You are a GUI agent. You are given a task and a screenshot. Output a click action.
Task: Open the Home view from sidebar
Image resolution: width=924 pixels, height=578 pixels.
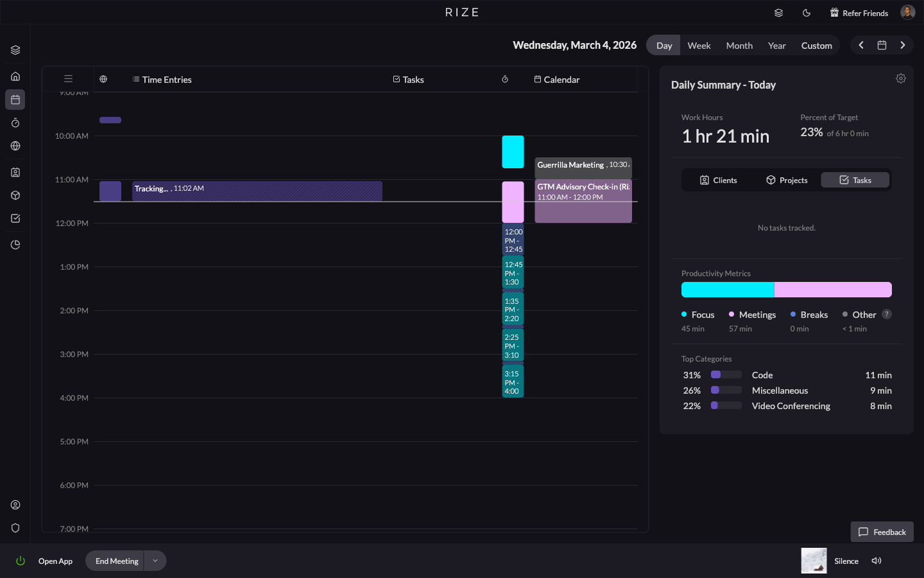(15, 76)
